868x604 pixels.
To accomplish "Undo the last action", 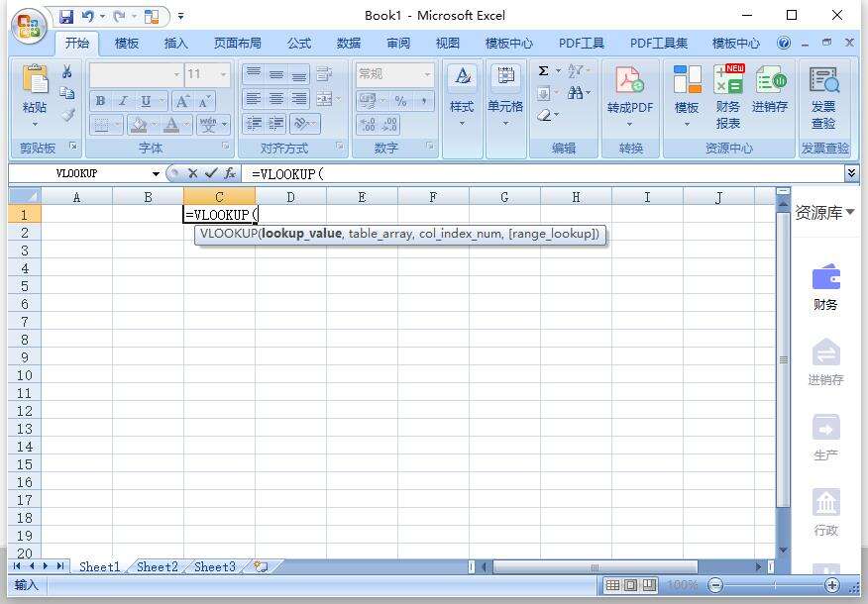I will coord(87,17).
